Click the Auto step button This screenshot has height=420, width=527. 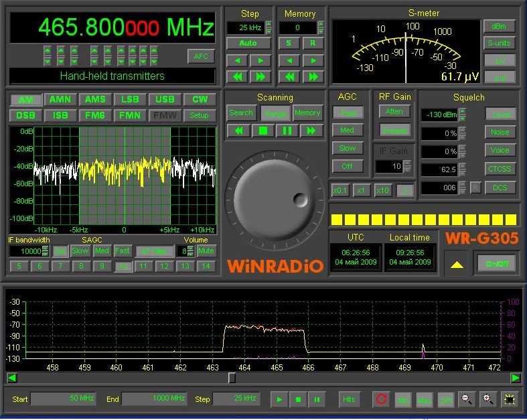point(248,43)
